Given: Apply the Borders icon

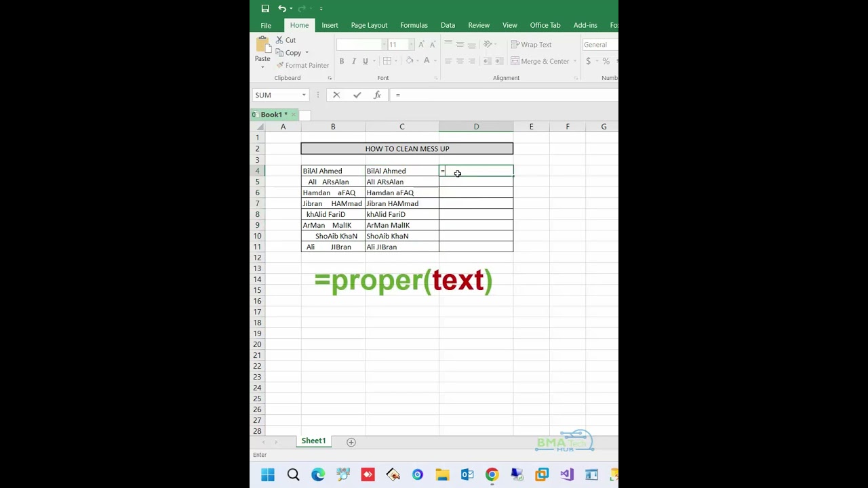Looking at the screenshot, I should pos(387,61).
